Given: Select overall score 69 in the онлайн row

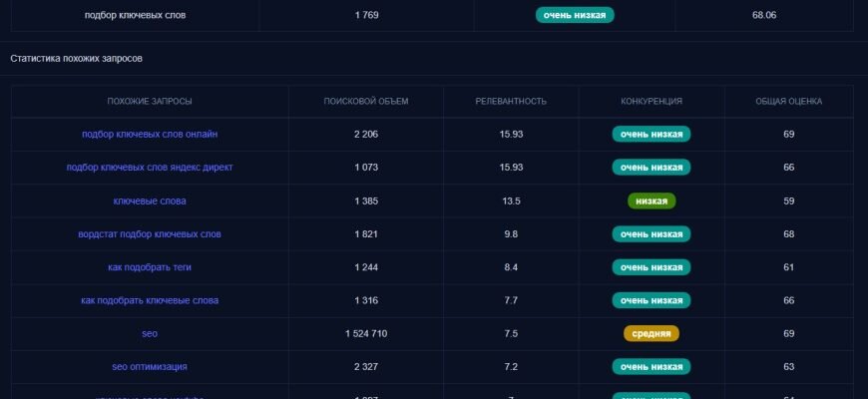Looking at the screenshot, I should 789,134.
